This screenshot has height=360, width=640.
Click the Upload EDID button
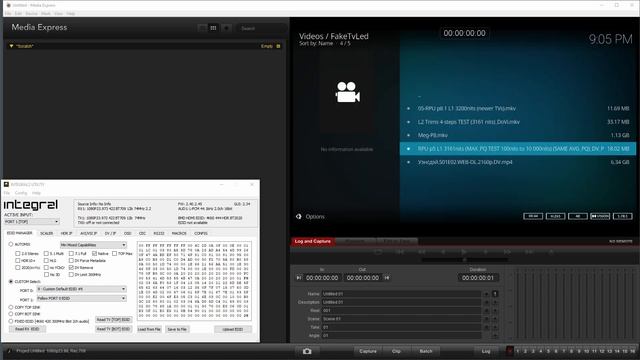[233, 329]
